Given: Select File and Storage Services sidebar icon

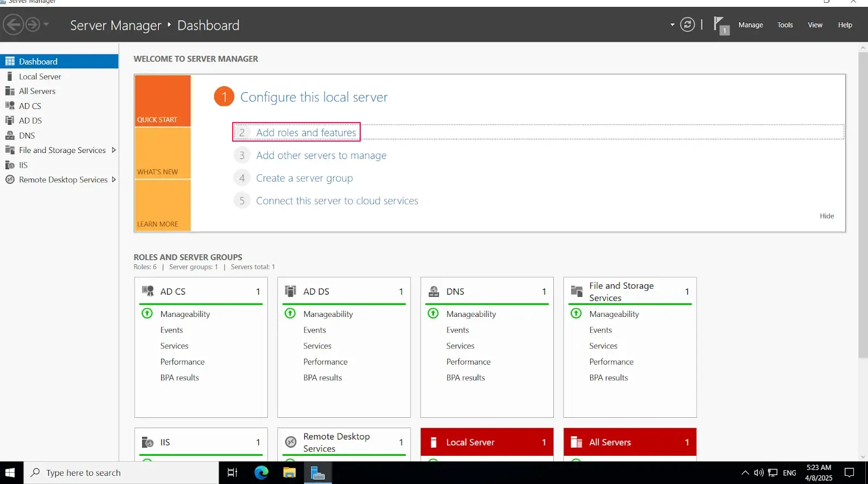Looking at the screenshot, I should (10, 150).
